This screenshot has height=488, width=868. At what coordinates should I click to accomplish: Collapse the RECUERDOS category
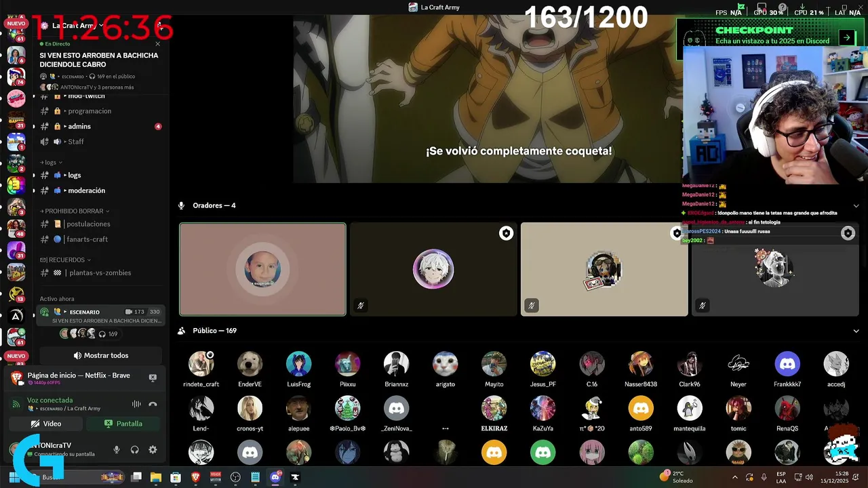coord(65,260)
